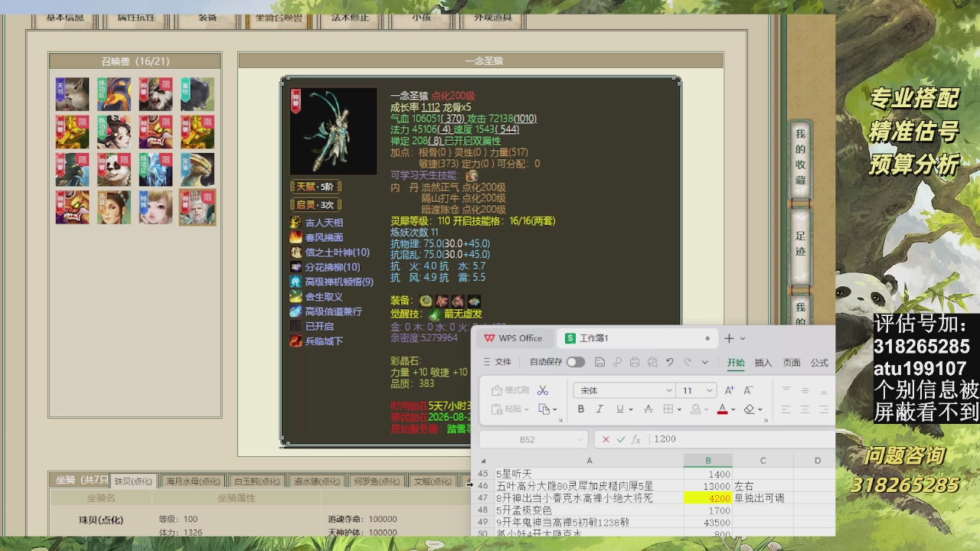The height and width of the screenshot is (551, 980).
Task: Expand the font color dropdown arrow
Action: tap(733, 409)
